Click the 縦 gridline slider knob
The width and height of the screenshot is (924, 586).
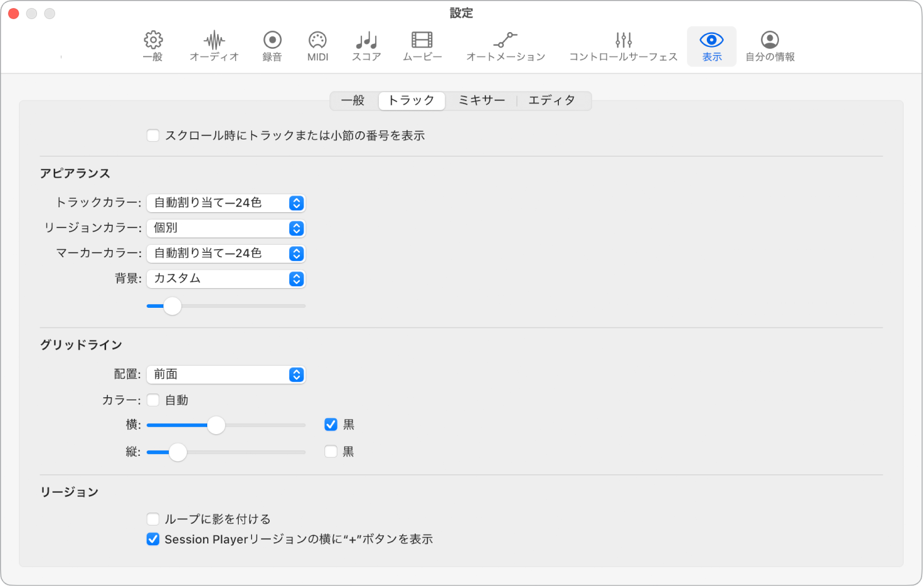click(x=178, y=452)
